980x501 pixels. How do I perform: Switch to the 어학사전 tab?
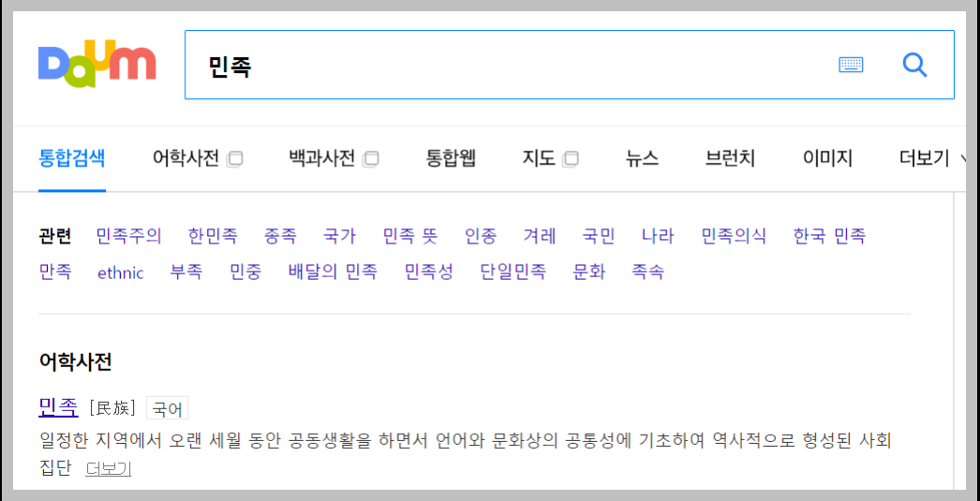[186, 158]
